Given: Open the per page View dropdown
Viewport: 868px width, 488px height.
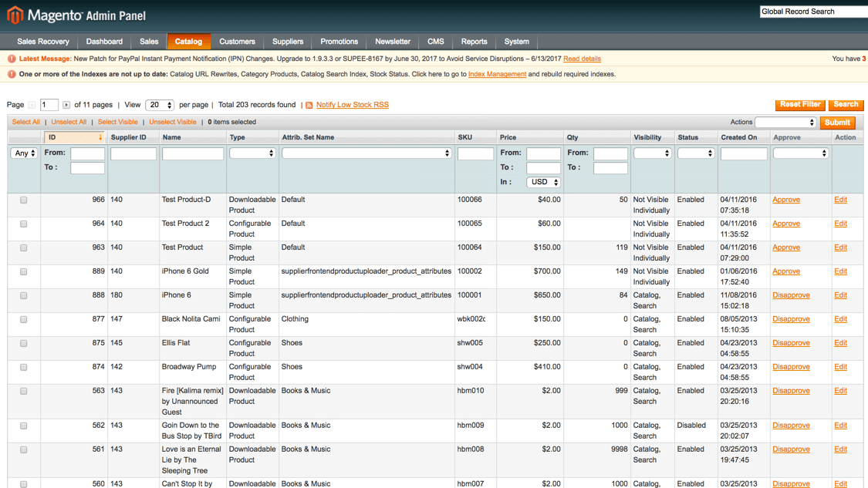Looking at the screenshot, I should [159, 105].
